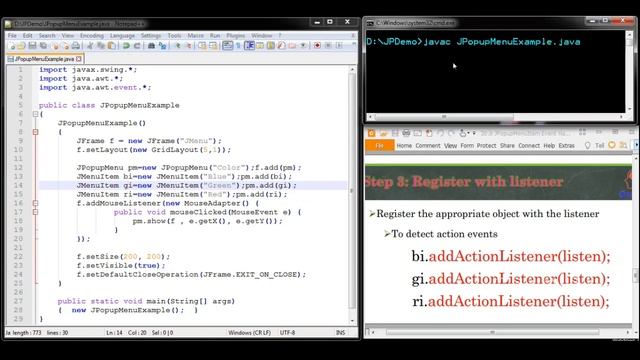Image resolution: width=640 pixels, height=360 pixels.
Task: Click the Foxit Reader orange app logo
Action: [x=371, y=133]
